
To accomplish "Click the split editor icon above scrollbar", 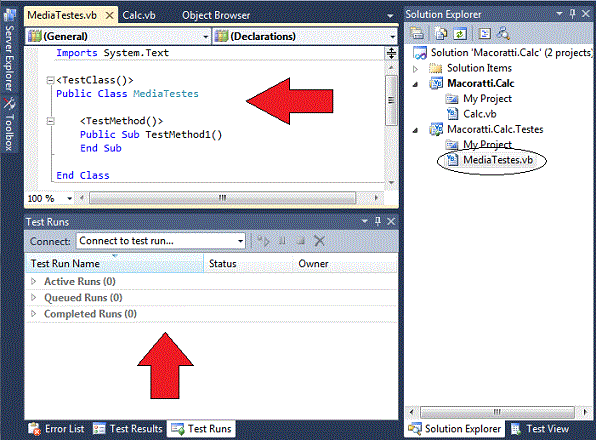I will pyautogui.click(x=391, y=53).
